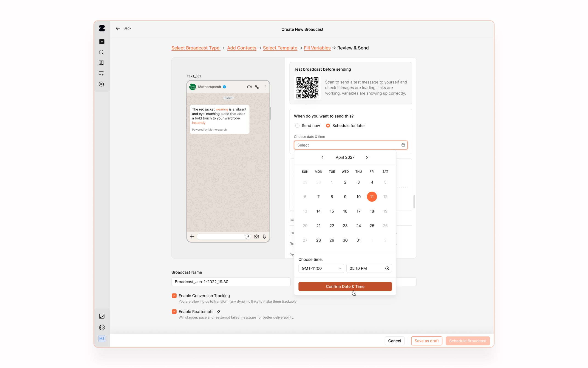This screenshot has width=588, height=368.
Task: Open the GMT-11:00 timezone dropdown
Action: [321, 268]
